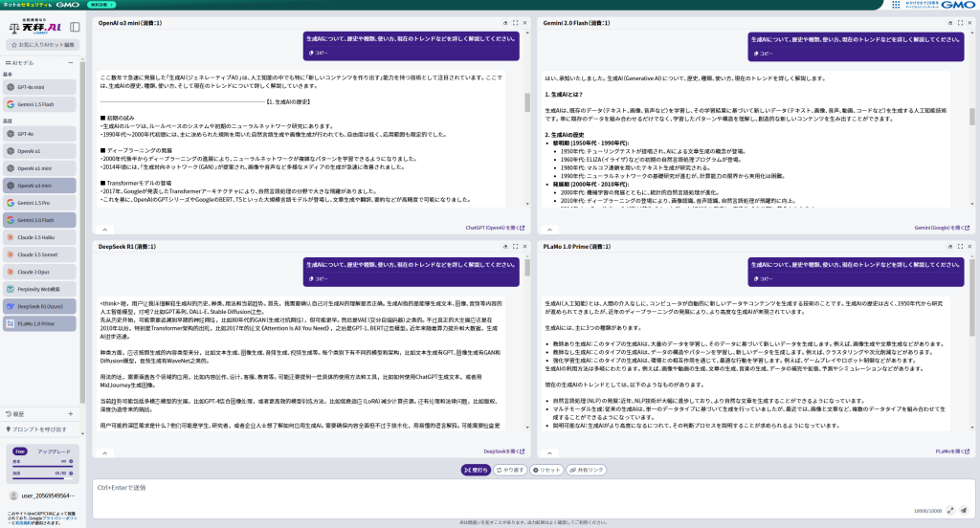980x528 pixels.
Task: Expand the prompt input box with arrows icon
Action: [950, 511]
